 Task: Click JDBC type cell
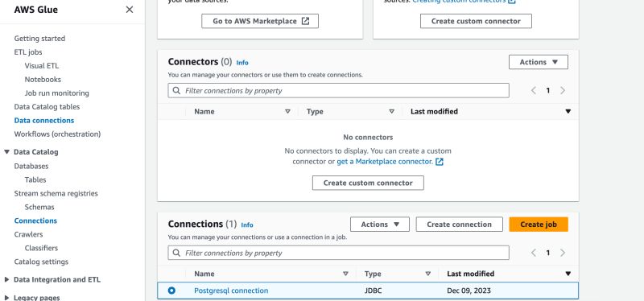[x=373, y=291]
